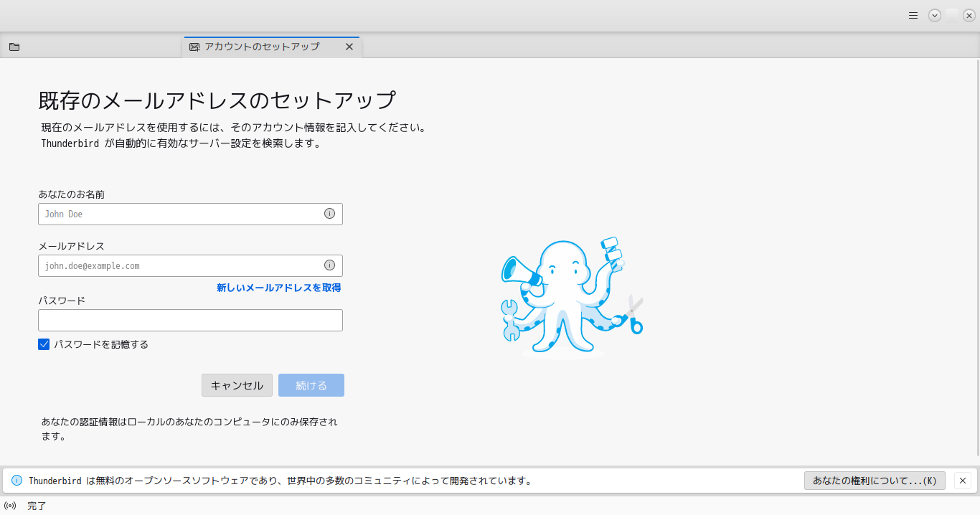Open 新しいメールアドレスを取得 link
The height and width of the screenshot is (515, 980).
(279, 288)
